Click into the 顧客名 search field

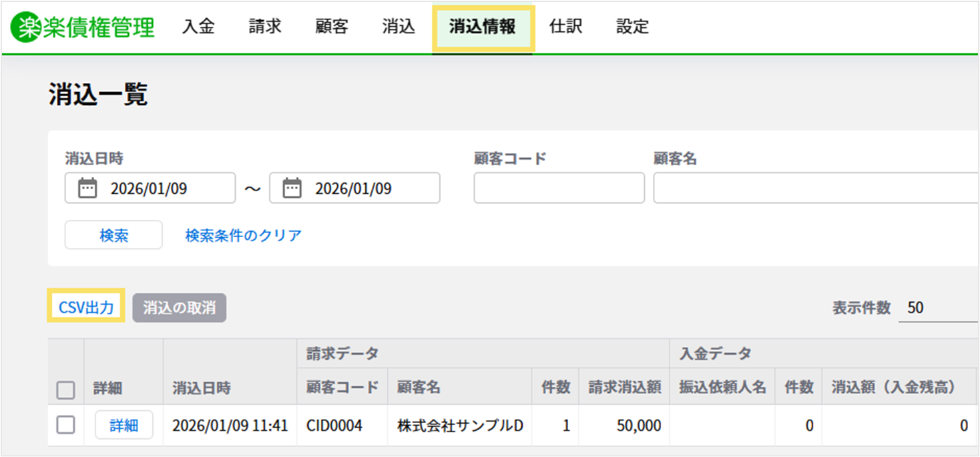814,188
